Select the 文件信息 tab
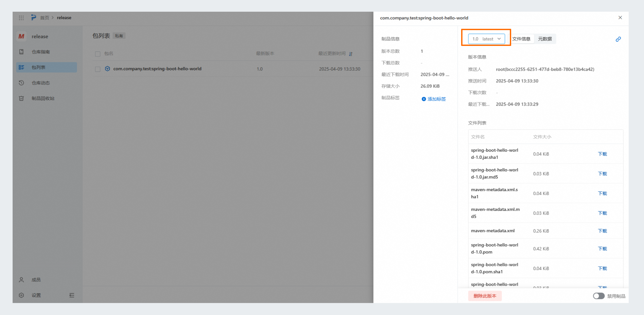 pos(521,39)
